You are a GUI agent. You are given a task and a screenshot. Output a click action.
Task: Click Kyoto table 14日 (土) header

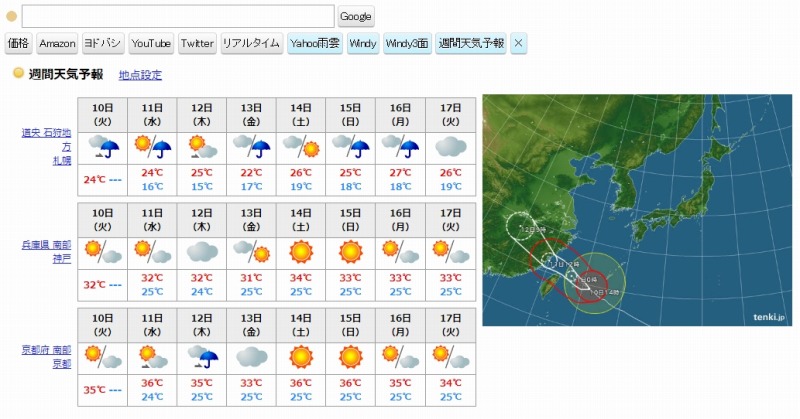(301, 325)
